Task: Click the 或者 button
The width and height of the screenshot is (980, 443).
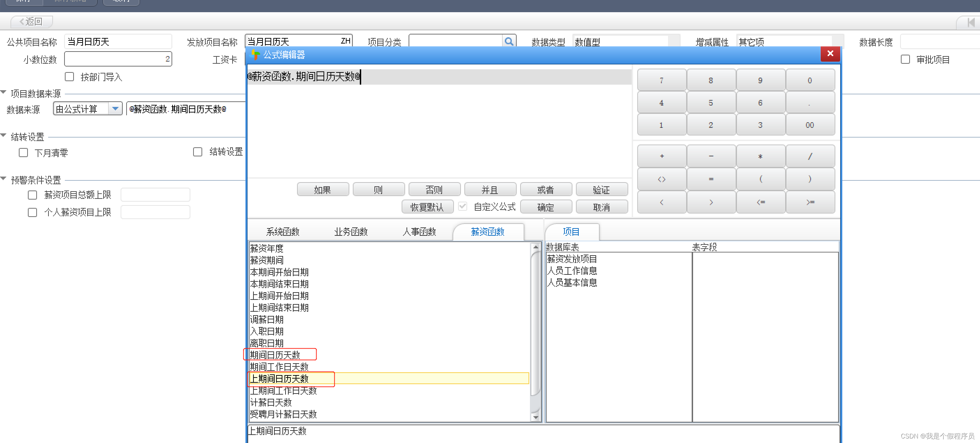Action: coord(546,189)
